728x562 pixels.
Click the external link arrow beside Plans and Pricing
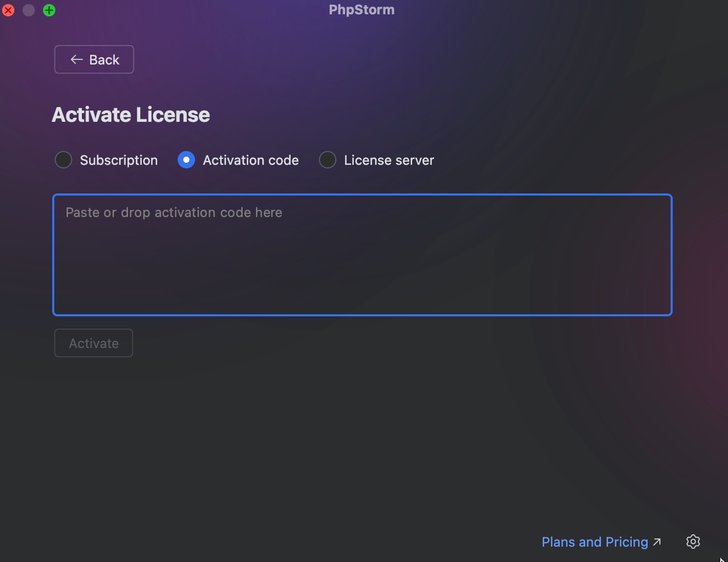coord(657,542)
